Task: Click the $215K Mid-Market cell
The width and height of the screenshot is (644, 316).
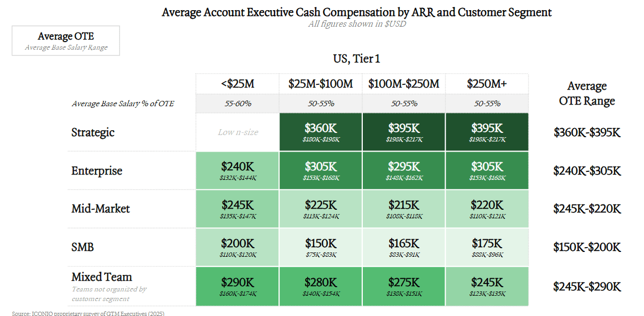Action: (404, 209)
